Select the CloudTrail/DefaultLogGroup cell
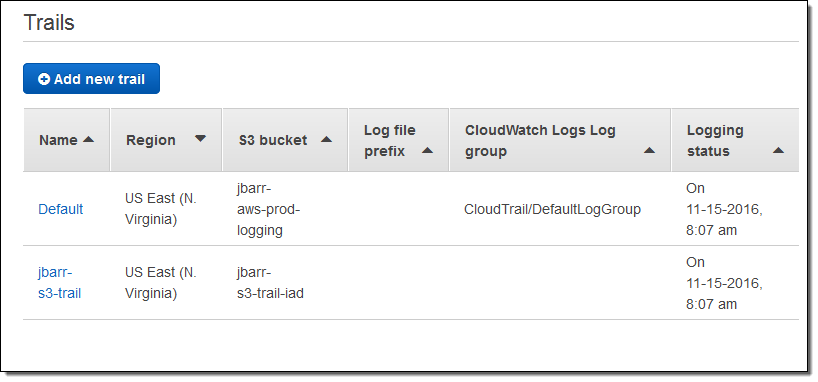The width and height of the screenshot is (818, 382). [552, 209]
